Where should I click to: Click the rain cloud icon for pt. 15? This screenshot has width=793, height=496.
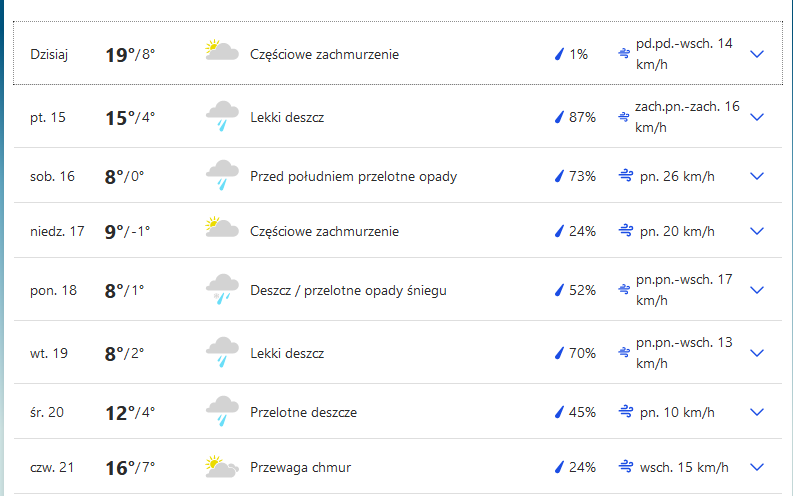221,116
